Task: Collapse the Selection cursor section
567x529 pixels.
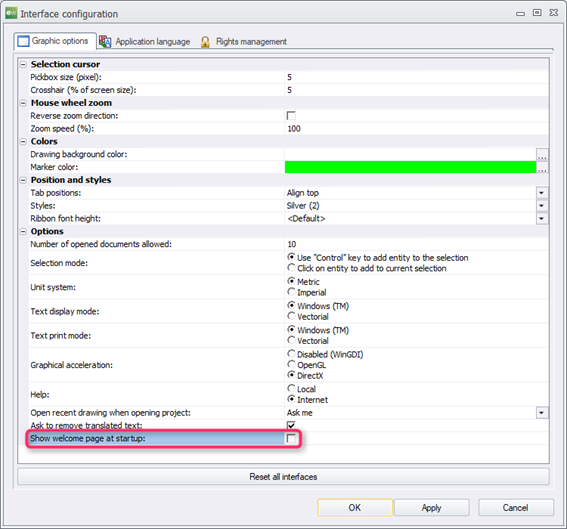Action: coord(23,65)
